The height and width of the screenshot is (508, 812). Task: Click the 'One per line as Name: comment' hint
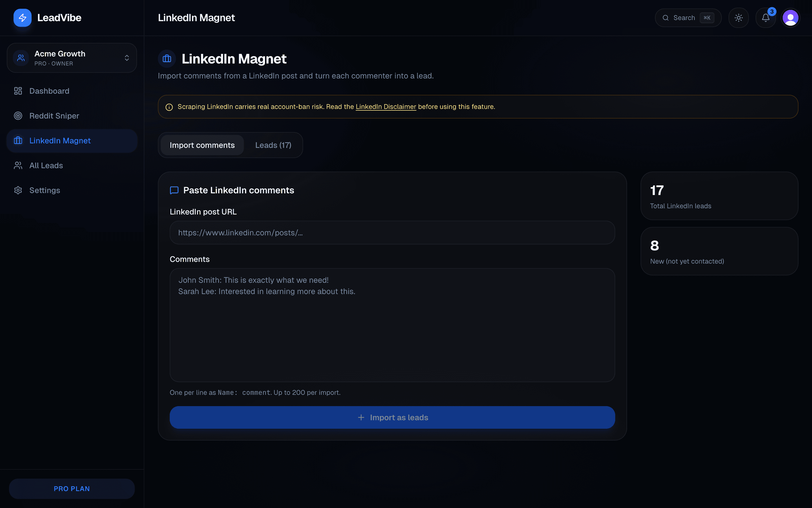(x=255, y=392)
